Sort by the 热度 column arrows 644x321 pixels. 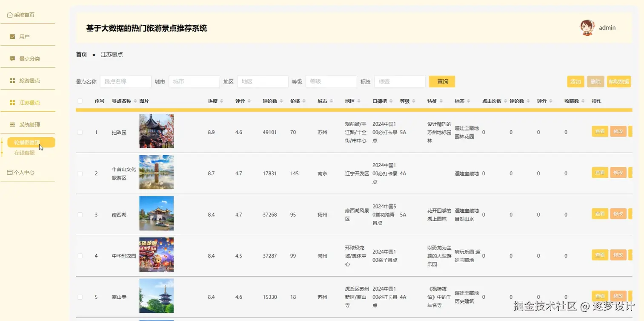tap(222, 101)
